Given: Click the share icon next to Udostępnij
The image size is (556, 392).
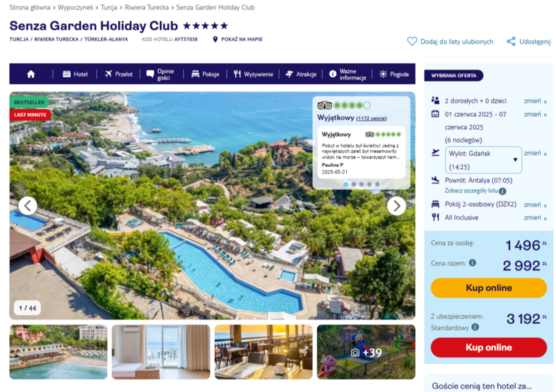Looking at the screenshot, I should (x=511, y=42).
